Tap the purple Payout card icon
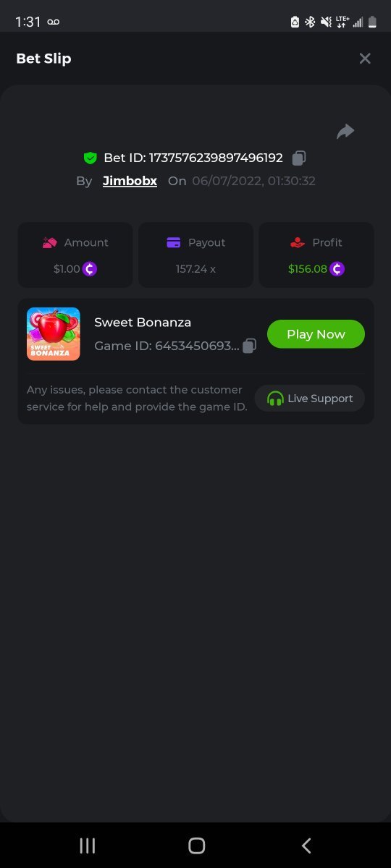The width and height of the screenshot is (391, 868). (174, 243)
